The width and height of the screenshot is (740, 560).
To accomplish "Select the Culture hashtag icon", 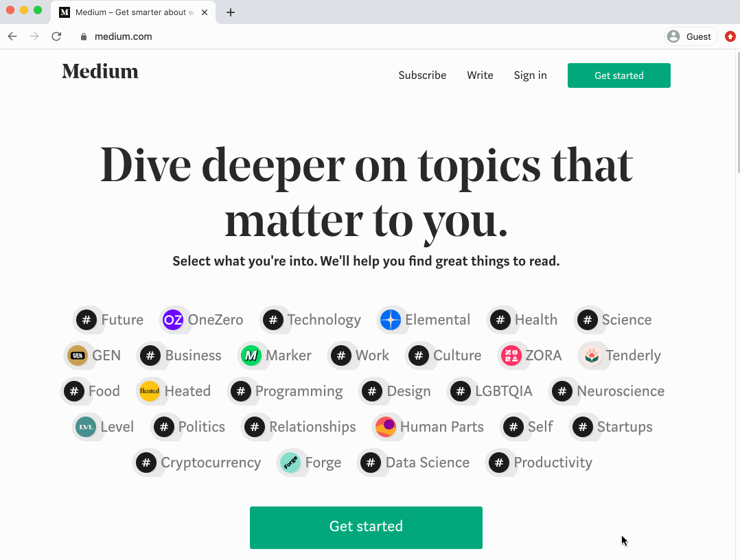I will 419,355.
